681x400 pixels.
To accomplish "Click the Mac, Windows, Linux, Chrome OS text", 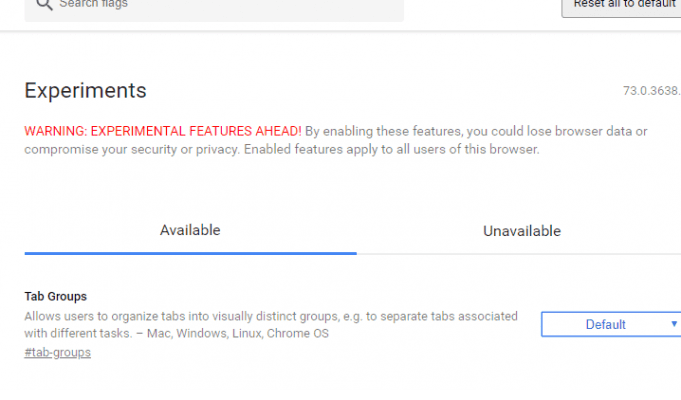I will point(238,334).
